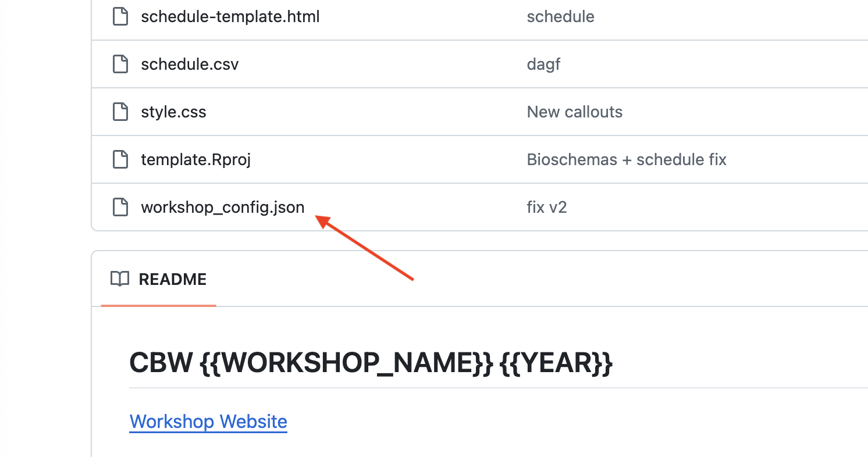The width and height of the screenshot is (868, 457).
Task: Open the workshop_config.json file
Action: tap(223, 207)
